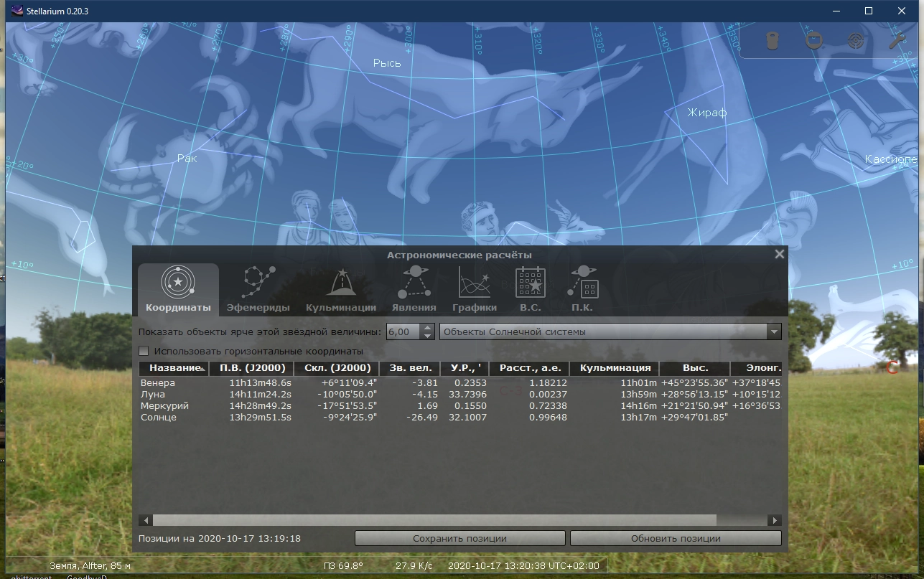Sort by the Выс. column header
Image resolution: width=924 pixels, height=579 pixels.
point(695,368)
